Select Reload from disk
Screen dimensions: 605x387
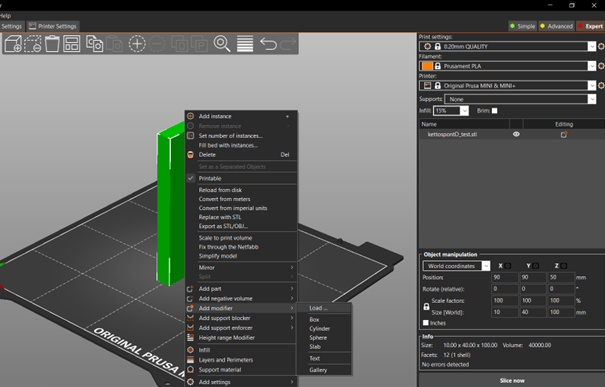(x=241, y=190)
